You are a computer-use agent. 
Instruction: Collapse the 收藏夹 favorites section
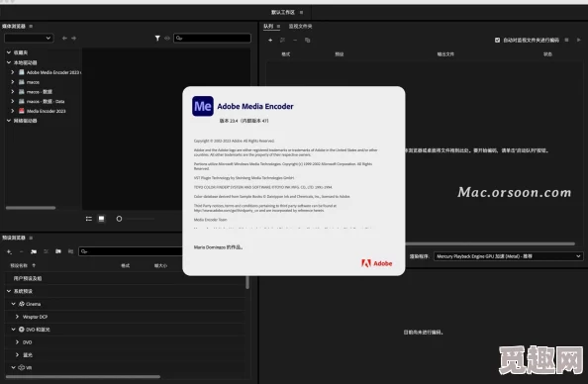pyautogui.click(x=8, y=52)
